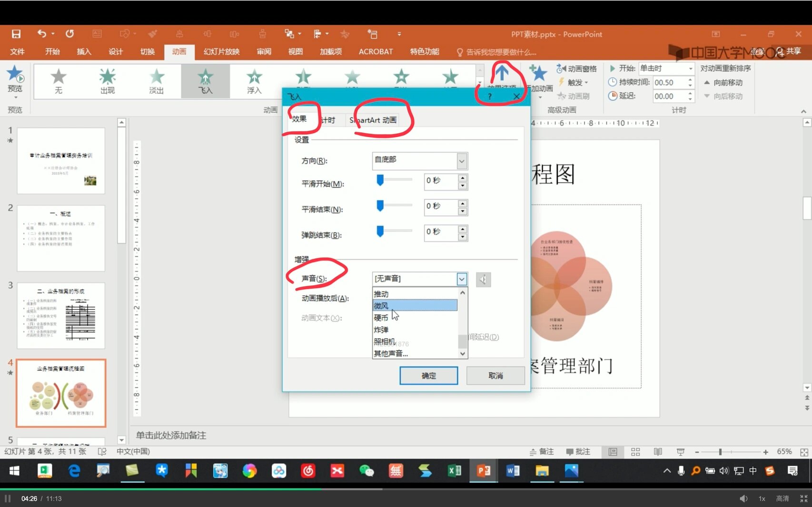The height and width of the screenshot is (507, 812).
Task: Switch to the SmartArt 动画 tab
Action: 373,120
